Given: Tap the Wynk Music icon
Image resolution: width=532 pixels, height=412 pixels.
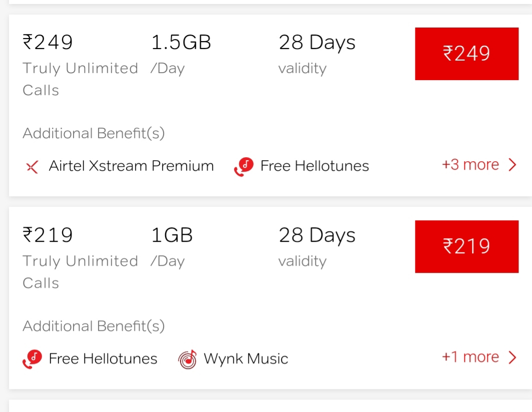Looking at the screenshot, I should click(x=187, y=359).
